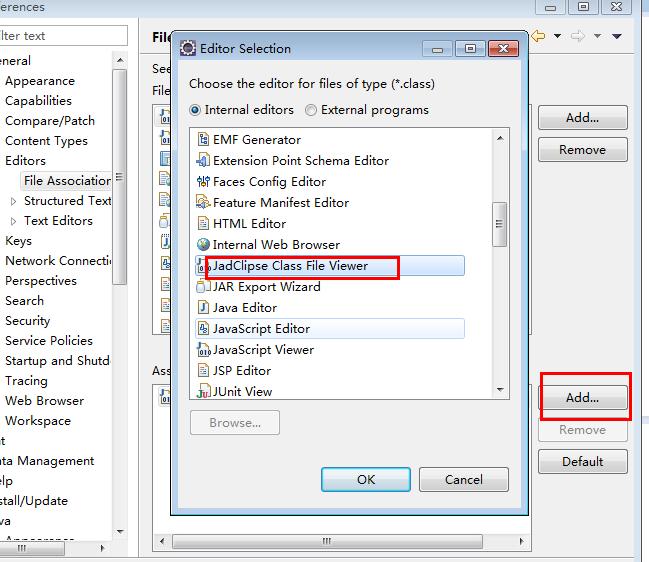
Task: Click the yellow back arrow in Preferences
Action: point(538,36)
